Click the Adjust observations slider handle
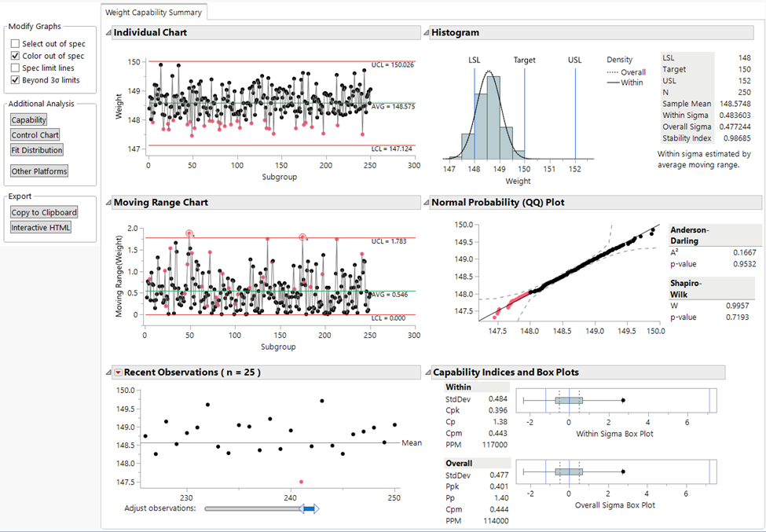The width and height of the screenshot is (766, 532). [x=310, y=508]
